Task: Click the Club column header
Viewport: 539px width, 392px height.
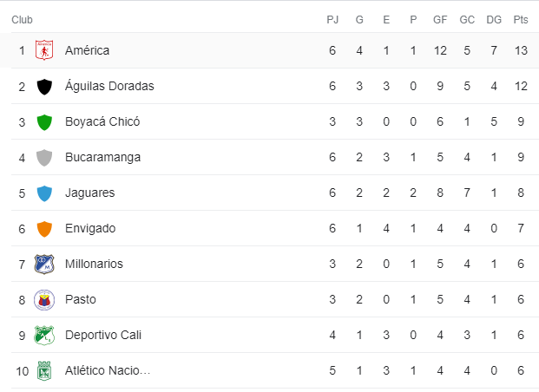Action: pos(22,20)
